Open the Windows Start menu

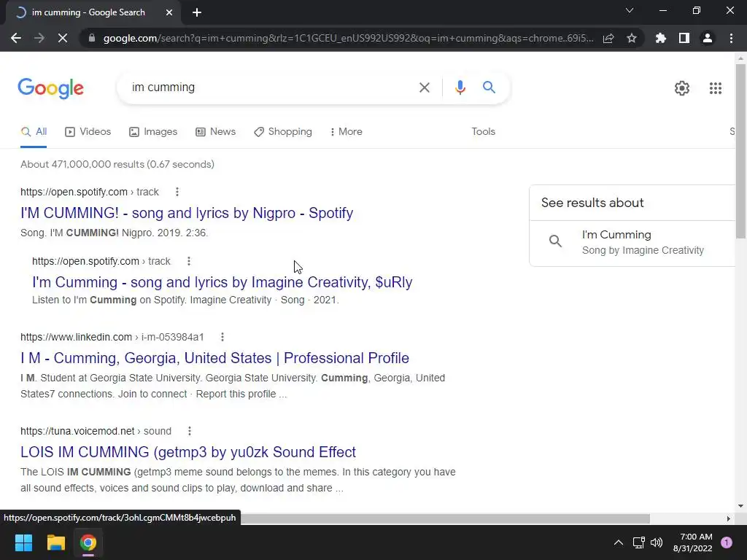point(23,542)
